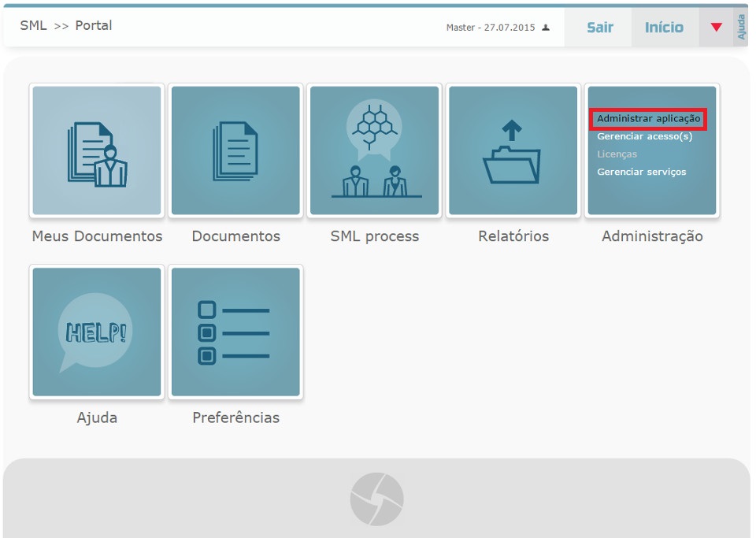This screenshot has width=756, height=538.
Task: Click the Documentos pages icon tile
Action: pos(235,150)
